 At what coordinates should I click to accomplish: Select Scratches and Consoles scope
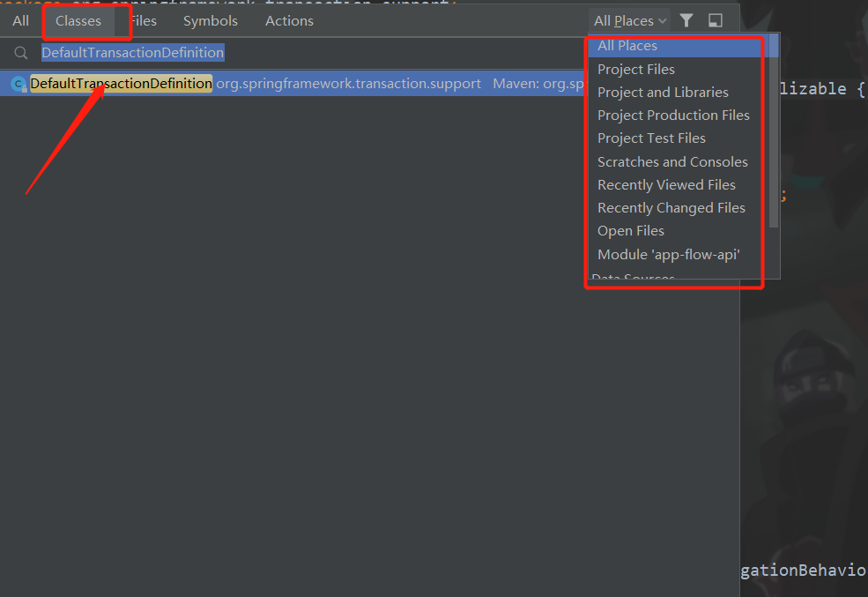click(672, 161)
